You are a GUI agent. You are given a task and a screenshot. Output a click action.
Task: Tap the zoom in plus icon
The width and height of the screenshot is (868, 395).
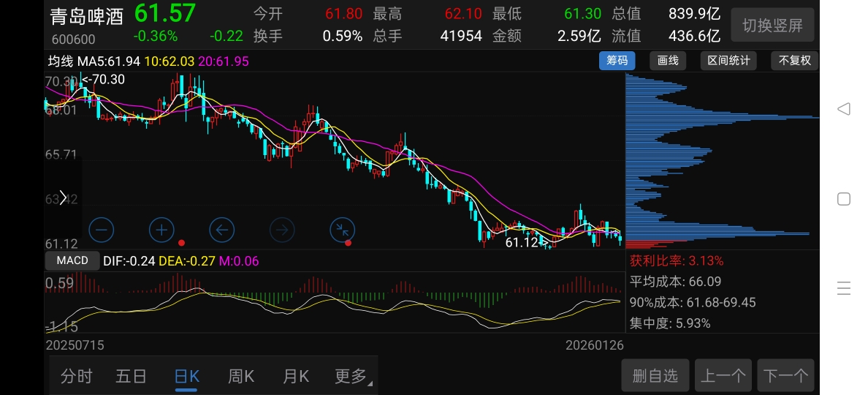[x=161, y=230]
